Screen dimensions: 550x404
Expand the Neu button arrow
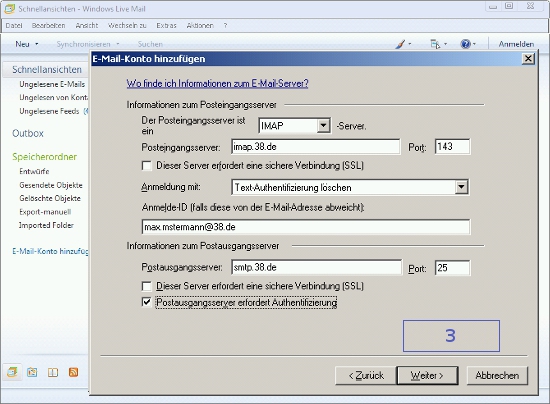point(36,44)
